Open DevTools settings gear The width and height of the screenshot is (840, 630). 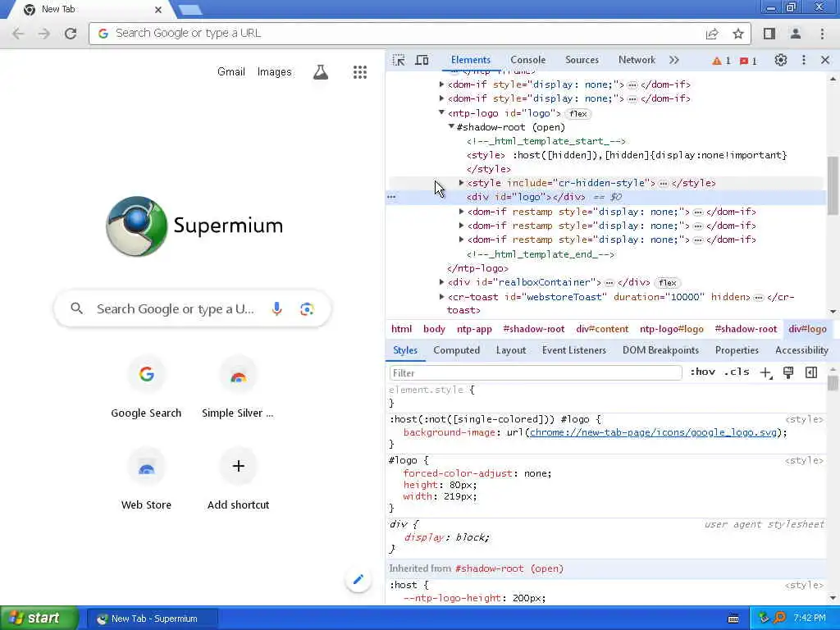781,60
